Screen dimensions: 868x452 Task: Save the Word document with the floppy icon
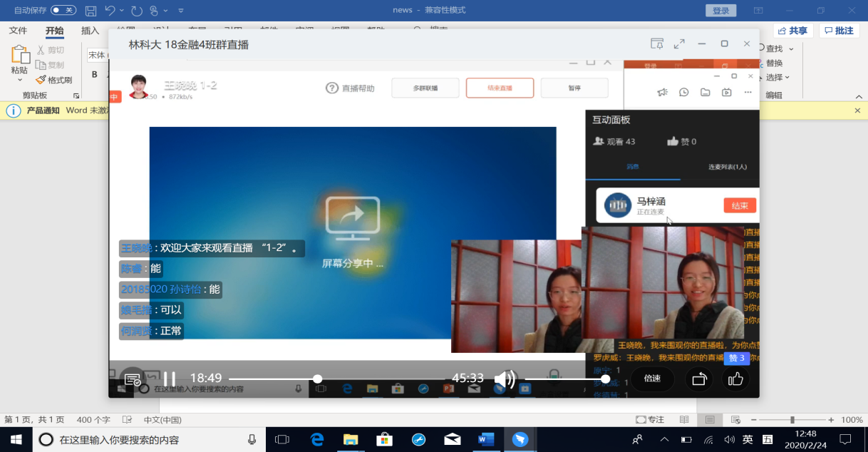[x=91, y=11]
